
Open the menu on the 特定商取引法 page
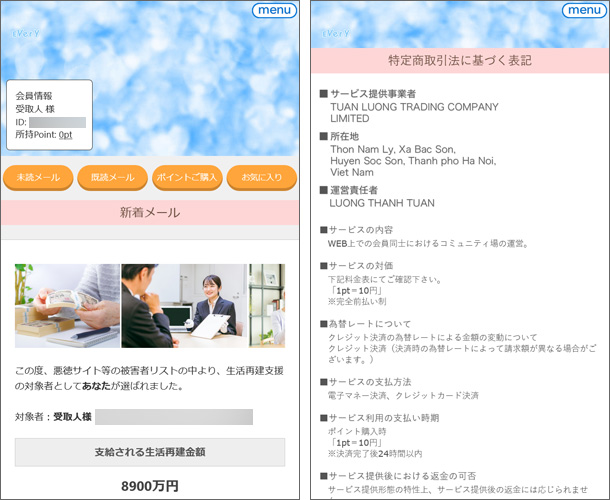tap(583, 11)
